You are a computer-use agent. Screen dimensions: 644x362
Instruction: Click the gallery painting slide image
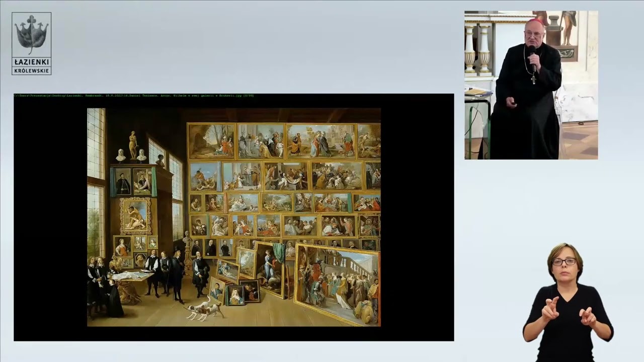234,217
